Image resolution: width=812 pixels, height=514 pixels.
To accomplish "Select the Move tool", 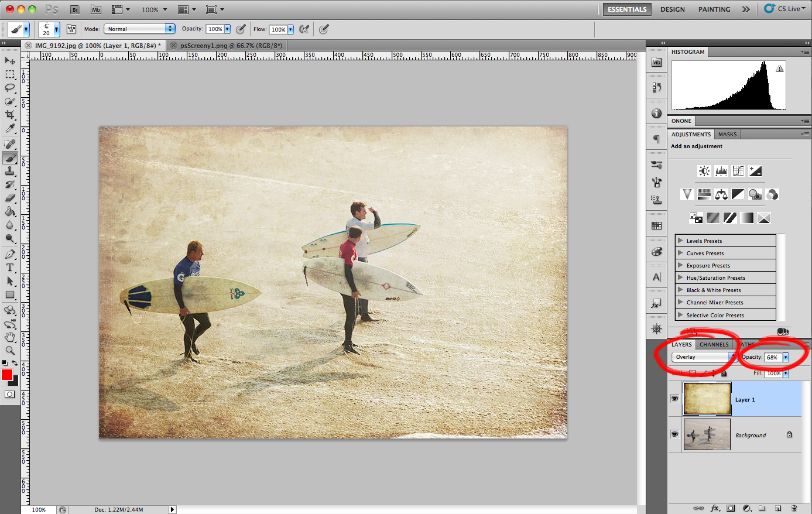I will (10, 61).
